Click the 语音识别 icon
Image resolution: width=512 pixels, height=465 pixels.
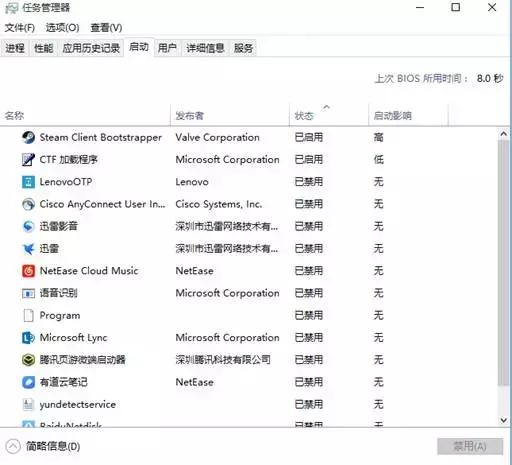coord(28,293)
